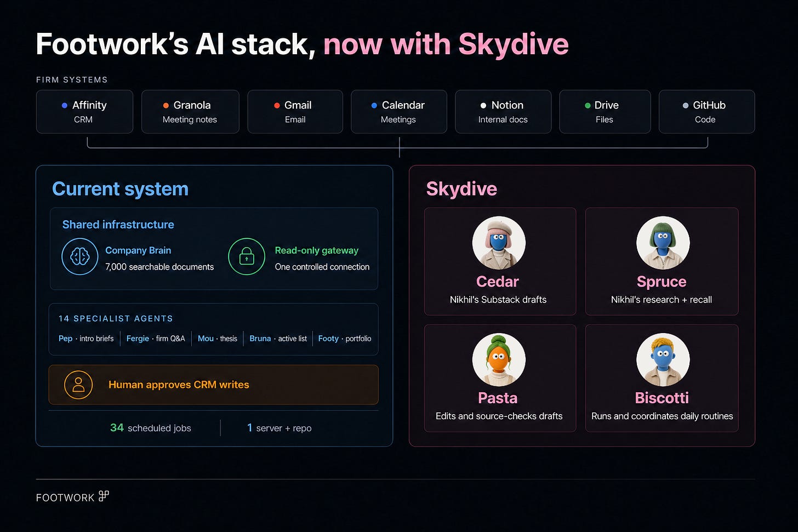798x532 pixels.
Task: Click the gray dot next to GitHub
Action: [685, 105]
